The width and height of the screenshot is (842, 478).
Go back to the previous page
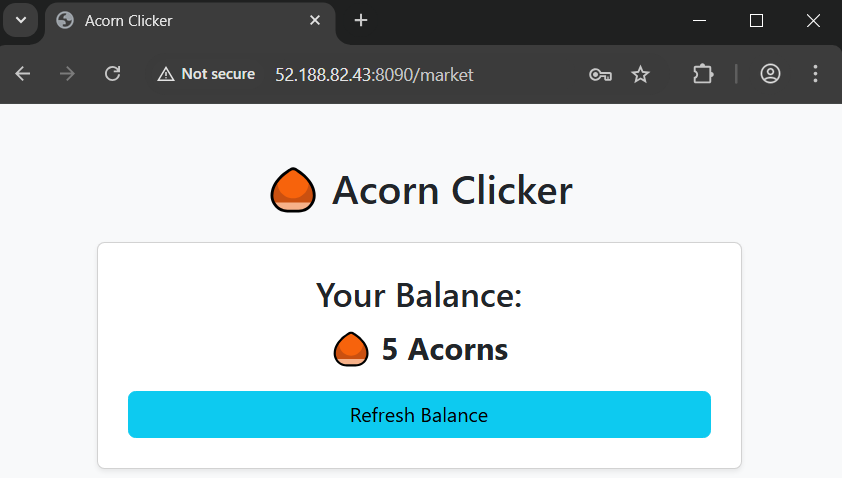click(23, 74)
